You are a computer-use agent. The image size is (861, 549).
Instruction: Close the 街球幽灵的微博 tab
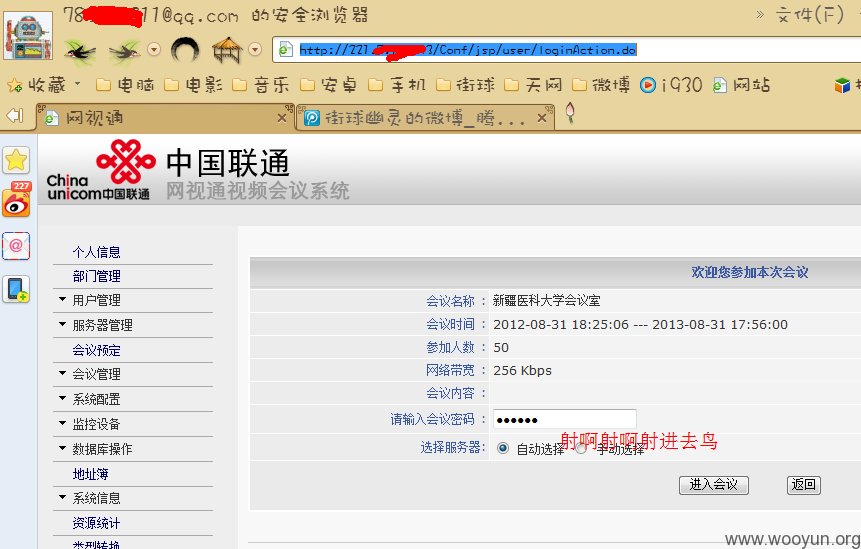click(x=541, y=117)
